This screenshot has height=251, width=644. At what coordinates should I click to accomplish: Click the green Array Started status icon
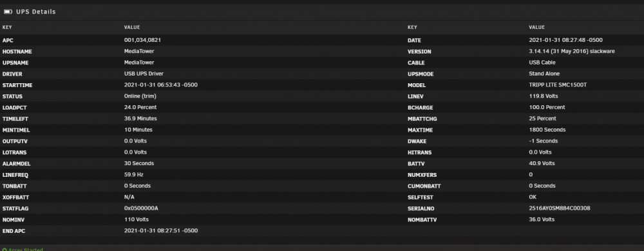point(4,249)
